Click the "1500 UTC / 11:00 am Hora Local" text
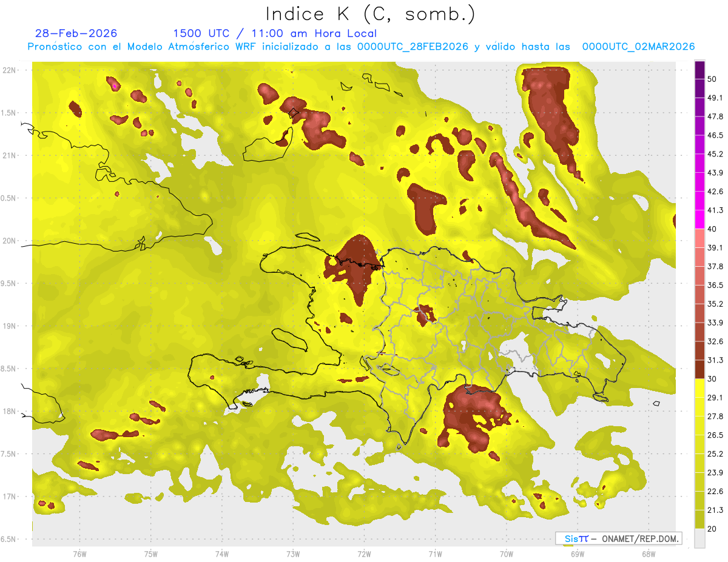Image resolution: width=728 pixels, height=562 pixels. (275, 33)
